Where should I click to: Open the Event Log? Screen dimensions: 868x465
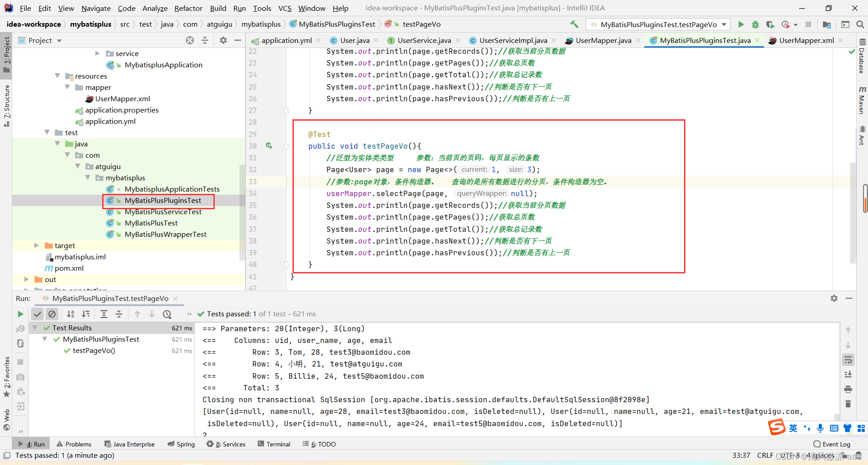coord(832,444)
